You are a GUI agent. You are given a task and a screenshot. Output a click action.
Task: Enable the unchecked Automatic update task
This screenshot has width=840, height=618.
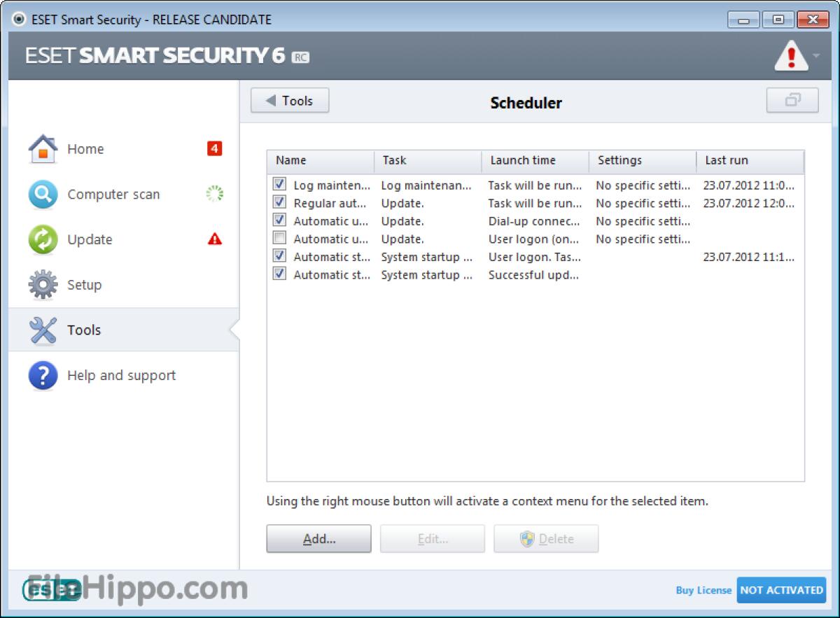point(280,239)
